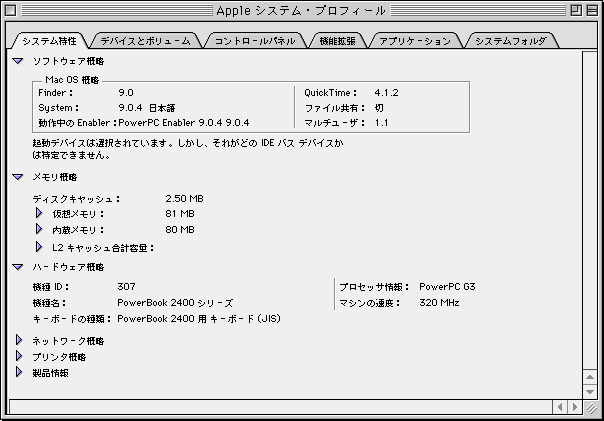This screenshot has width=604, height=421.
Task: Click the horizontal scrollbar left arrow
Action: point(560,407)
